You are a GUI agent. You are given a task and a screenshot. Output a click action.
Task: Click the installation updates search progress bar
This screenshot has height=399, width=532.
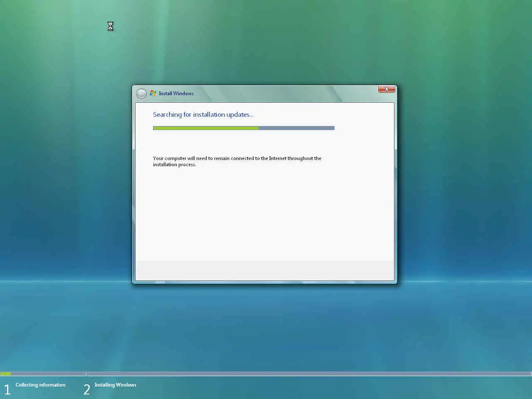[x=244, y=128]
